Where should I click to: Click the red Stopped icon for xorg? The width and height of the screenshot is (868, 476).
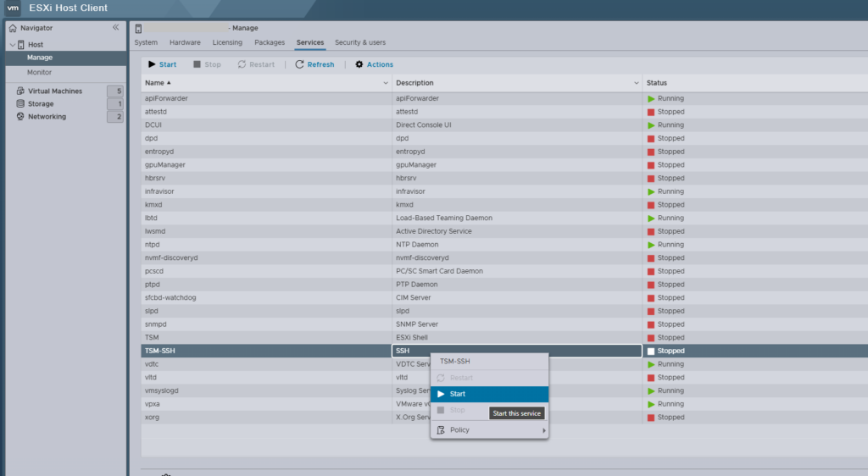(651, 418)
